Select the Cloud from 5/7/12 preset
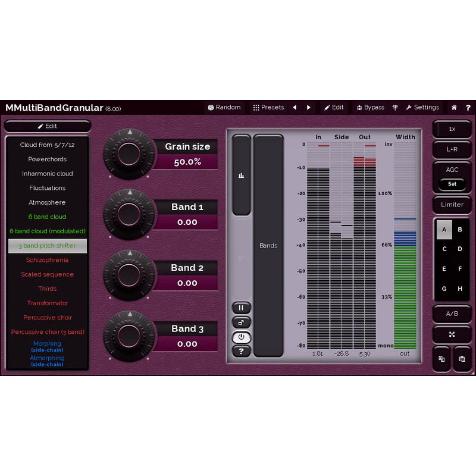 [48, 145]
